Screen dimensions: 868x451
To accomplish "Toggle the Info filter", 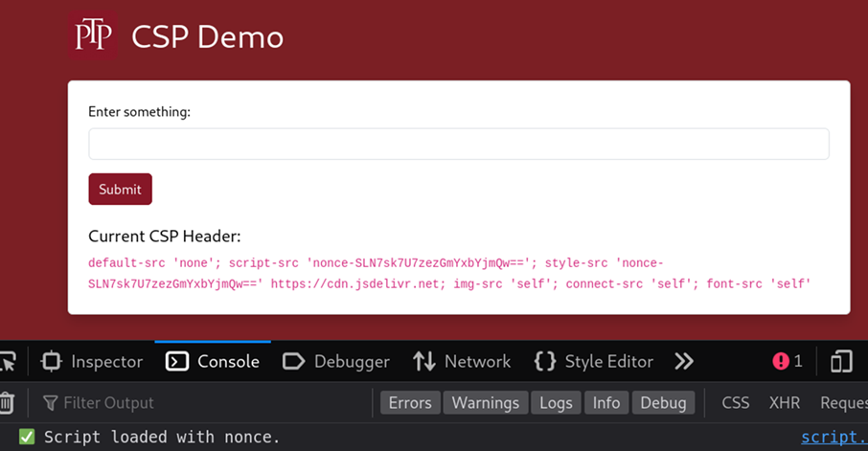I will (606, 403).
